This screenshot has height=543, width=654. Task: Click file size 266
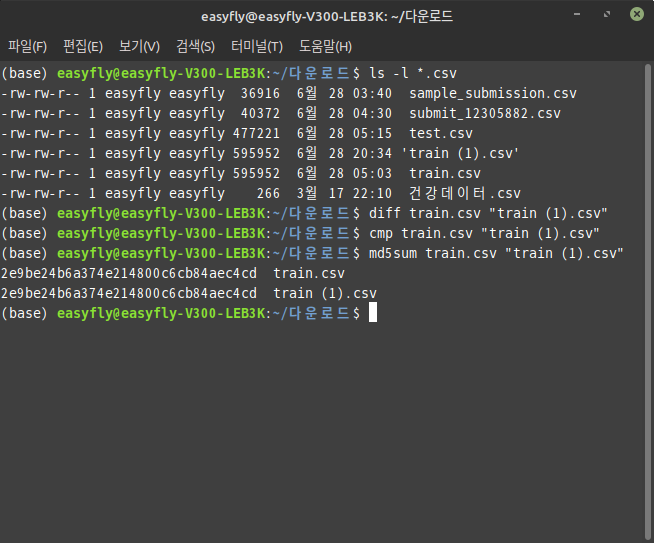click(268, 194)
